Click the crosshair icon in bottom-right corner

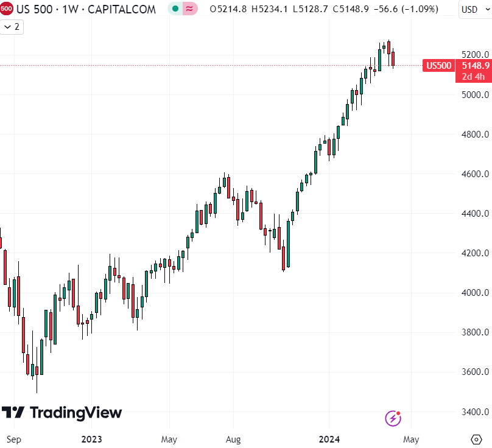pos(476,439)
